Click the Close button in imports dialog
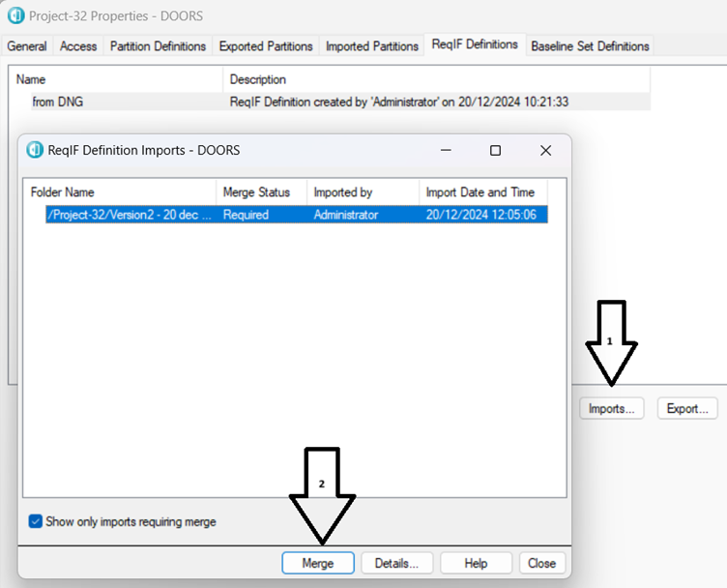 (x=541, y=563)
